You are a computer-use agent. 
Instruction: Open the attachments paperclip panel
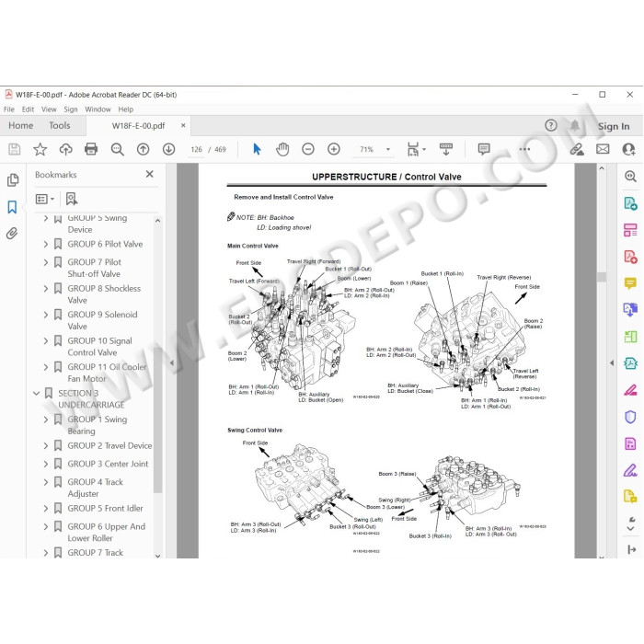click(12, 234)
